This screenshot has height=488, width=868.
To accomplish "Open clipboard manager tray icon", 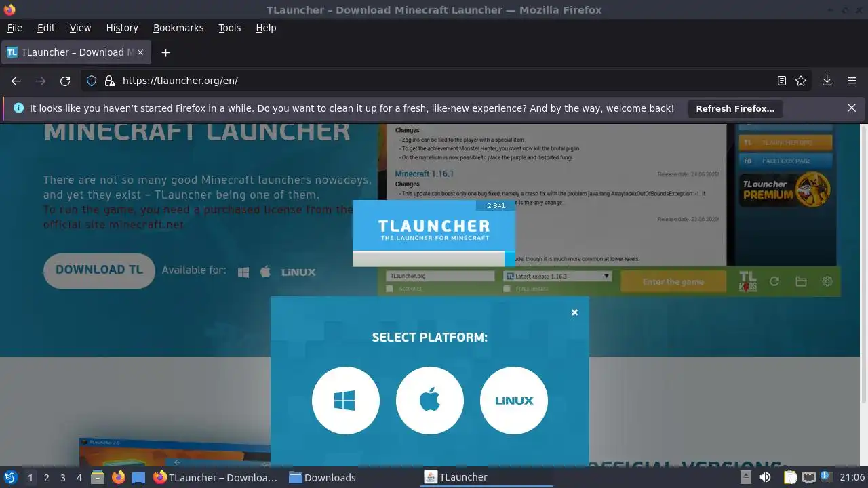I will [790, 477].
